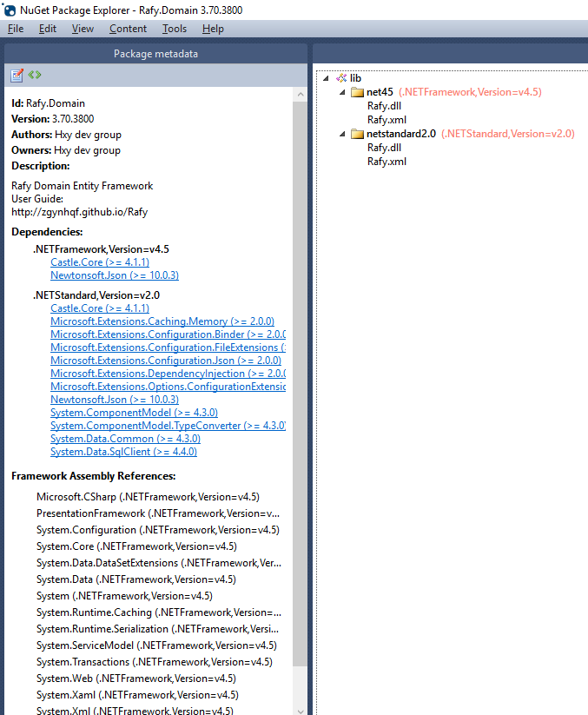Select Rafy.dll under net45

coord(384,106)
